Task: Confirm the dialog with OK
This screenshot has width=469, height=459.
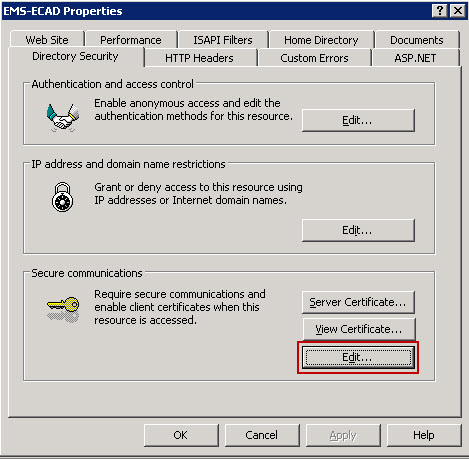Action: pyautogui.click(x=181, y=435)
